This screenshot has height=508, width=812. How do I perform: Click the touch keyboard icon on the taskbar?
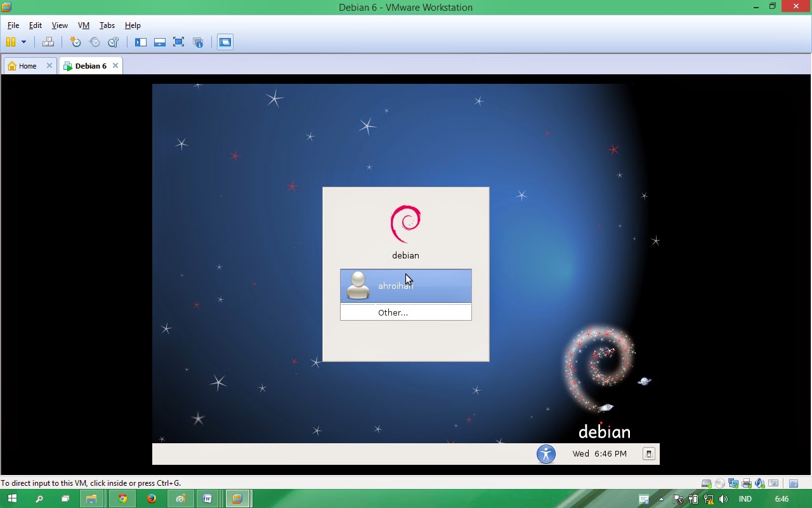tap(644, 499)
